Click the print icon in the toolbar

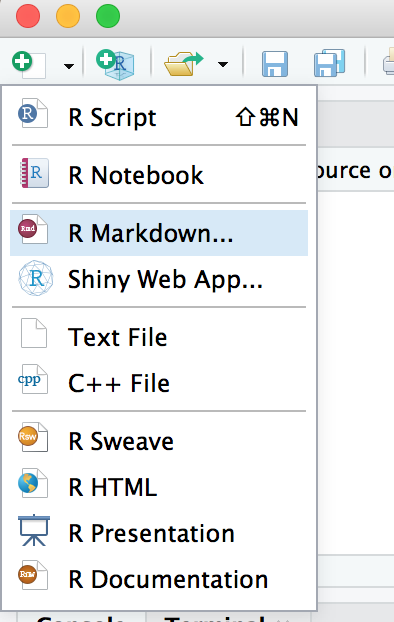tap(388, 64)
